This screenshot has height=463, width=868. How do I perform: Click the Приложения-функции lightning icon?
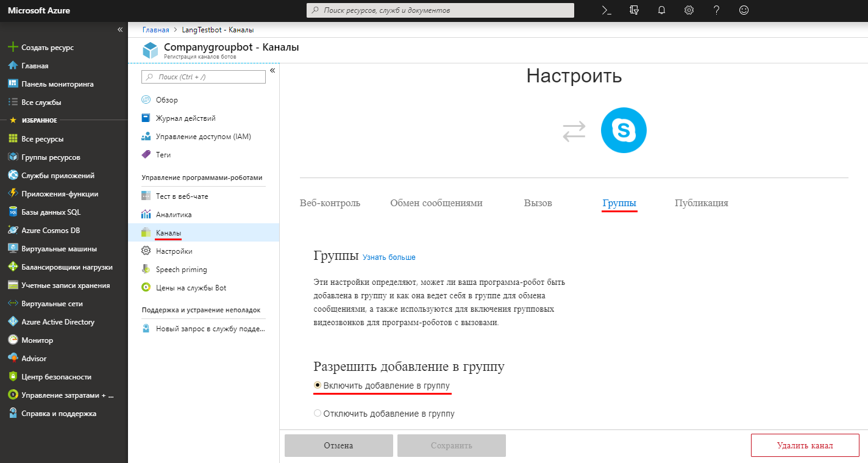tap(12, 194)
